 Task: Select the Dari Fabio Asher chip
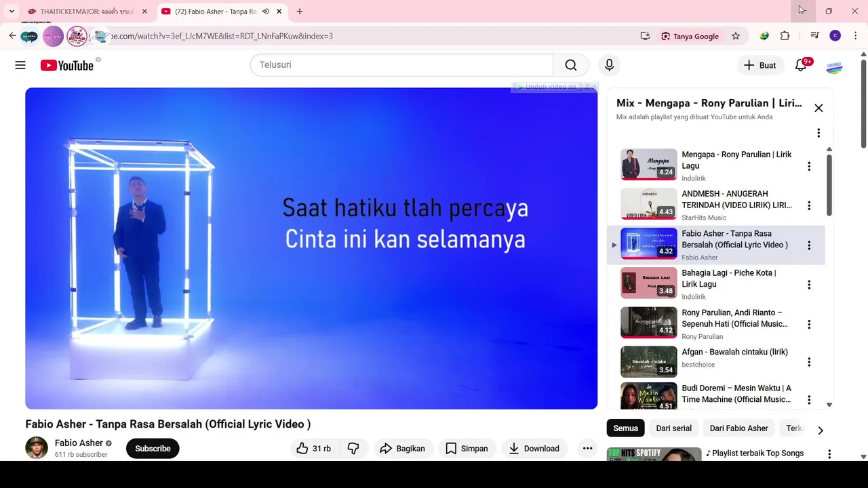[739, 428]
